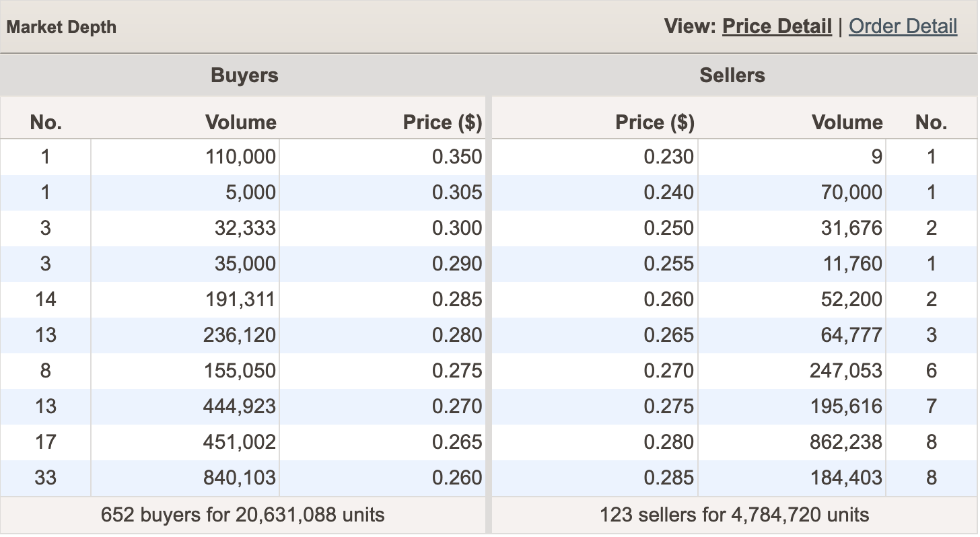Select buyer price 0.285 cell
The width and height of the screenshot is (980, 537).
(457, 299)
